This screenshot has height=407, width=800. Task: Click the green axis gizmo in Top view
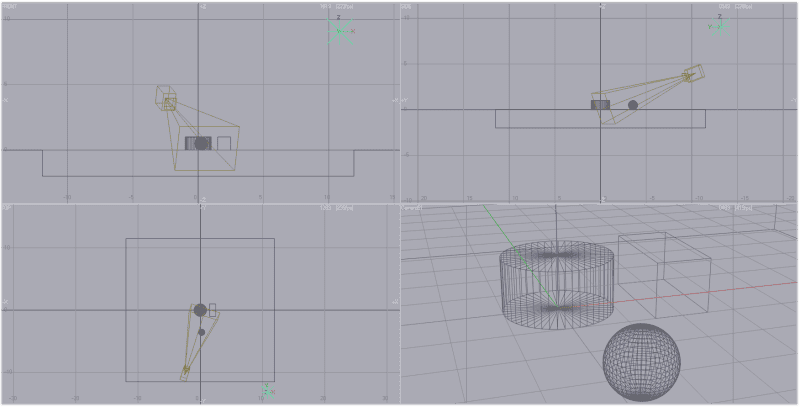pos(266,388)
